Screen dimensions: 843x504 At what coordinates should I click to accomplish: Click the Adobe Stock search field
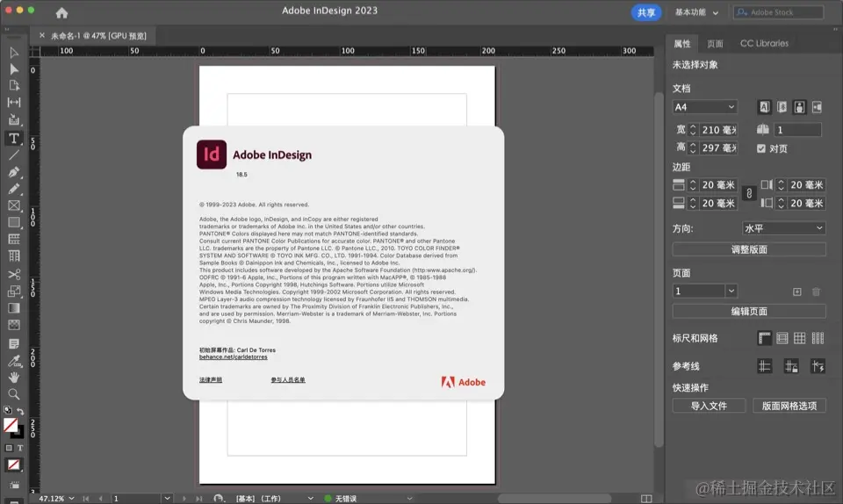point(779,12)
